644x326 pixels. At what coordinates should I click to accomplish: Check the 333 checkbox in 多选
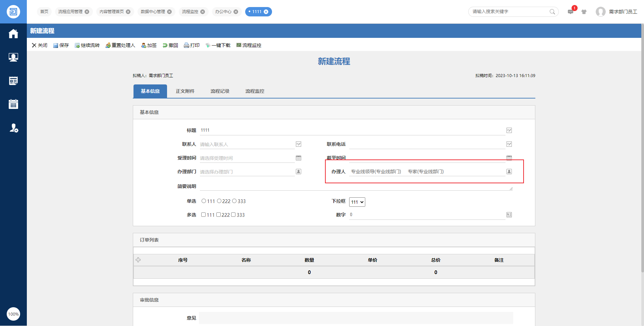tap(233, 215)
